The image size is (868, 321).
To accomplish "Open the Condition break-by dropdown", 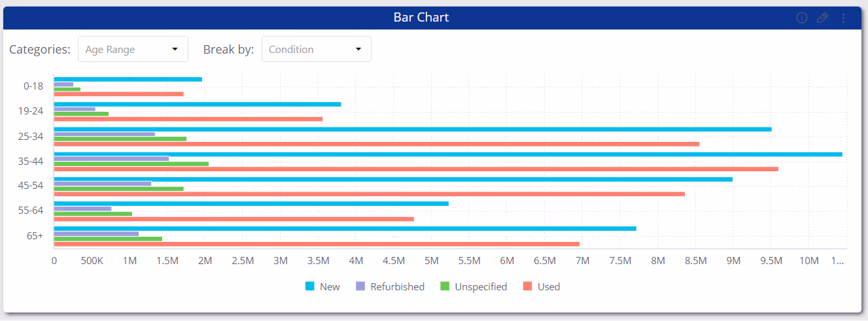I will pyautogui.click(x=317, y=49).
